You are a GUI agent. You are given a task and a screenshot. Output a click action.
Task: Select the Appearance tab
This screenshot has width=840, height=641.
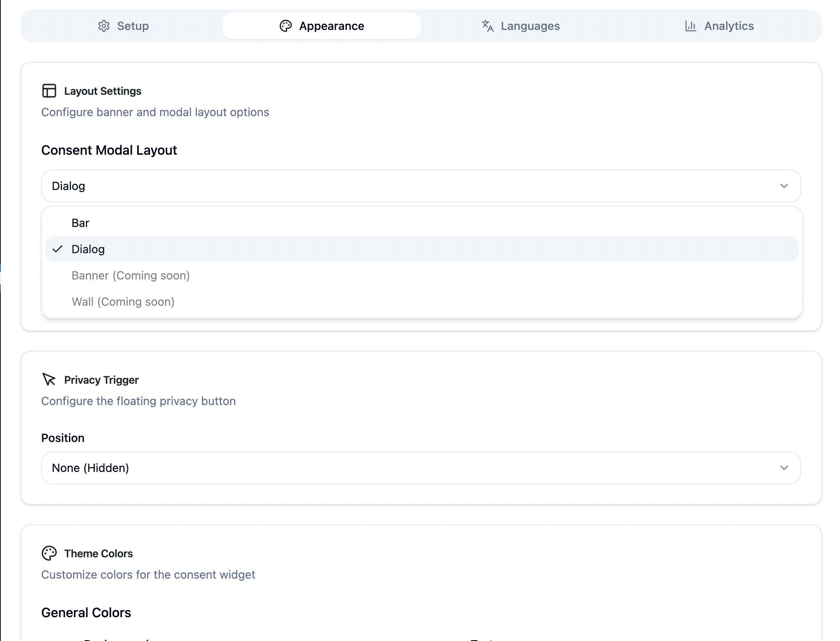click(x=322, y=26)
